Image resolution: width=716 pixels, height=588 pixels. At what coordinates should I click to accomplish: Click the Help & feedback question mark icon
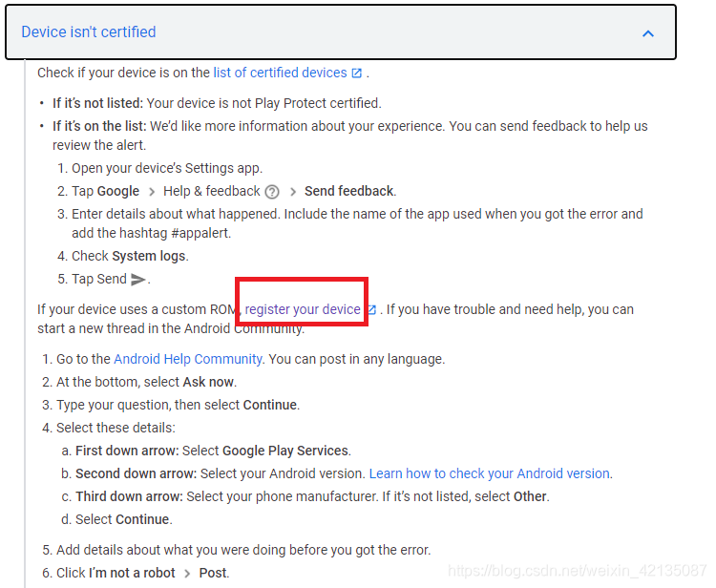[x=272, y=192]
